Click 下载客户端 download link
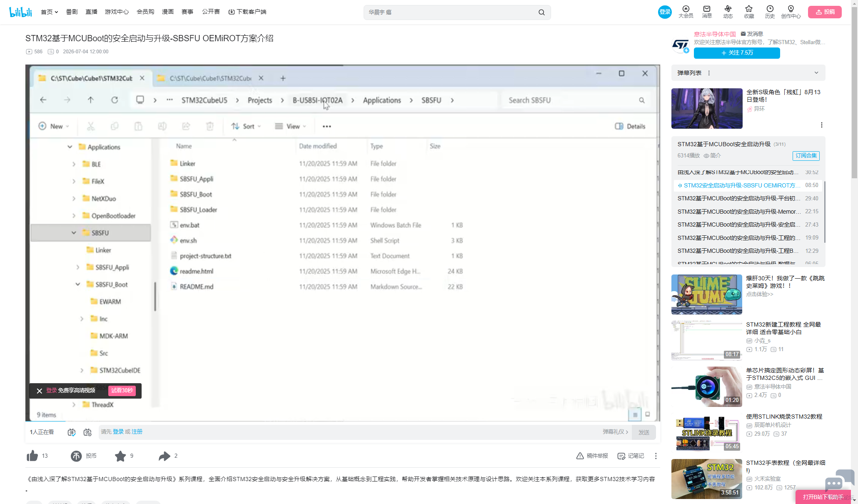858x504 pixels. point(247,12)
